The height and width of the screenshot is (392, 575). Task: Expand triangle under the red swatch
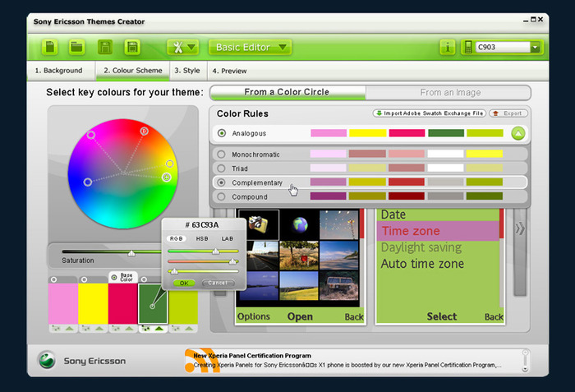pos(130,329)
